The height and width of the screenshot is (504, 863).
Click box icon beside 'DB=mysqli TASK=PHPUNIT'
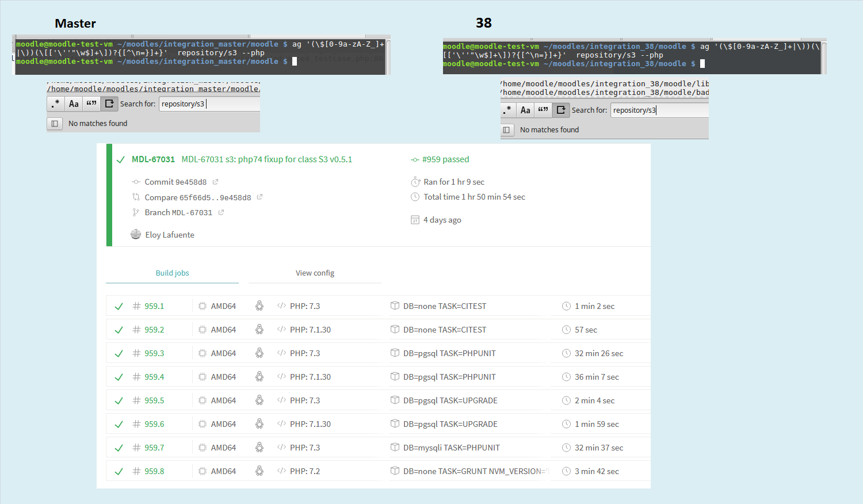pos(395,447)
